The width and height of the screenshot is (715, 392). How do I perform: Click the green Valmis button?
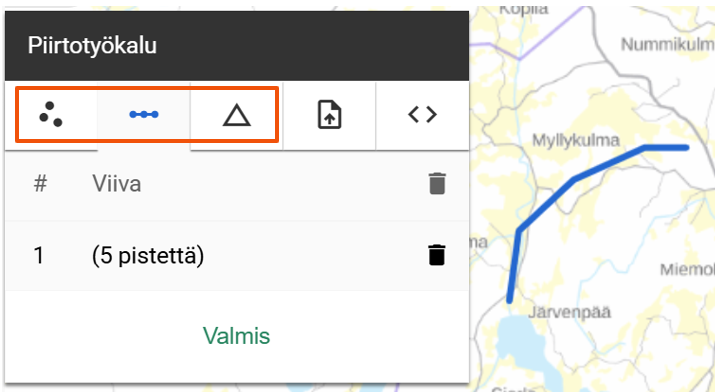pyautogui.click(x=237, y=336)
